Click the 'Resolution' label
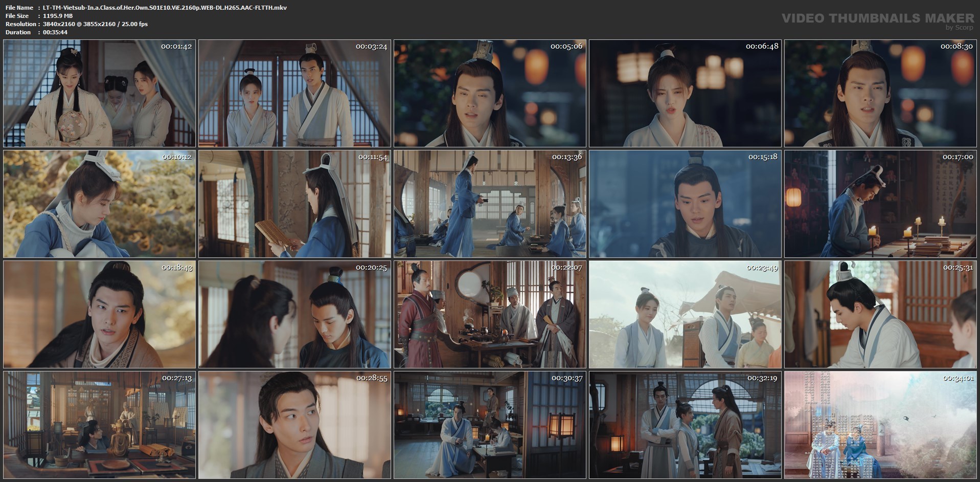Viewport: 980px width, 482px height. [20, 24]
